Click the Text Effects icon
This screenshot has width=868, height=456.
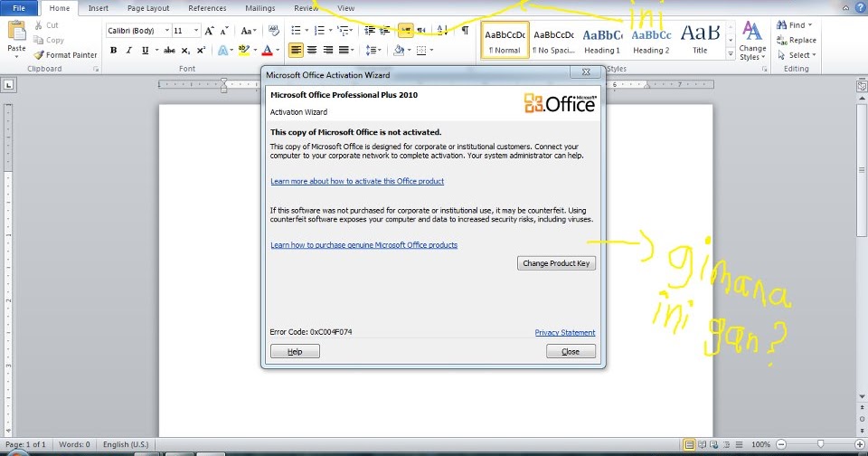(x=222, y=51)
